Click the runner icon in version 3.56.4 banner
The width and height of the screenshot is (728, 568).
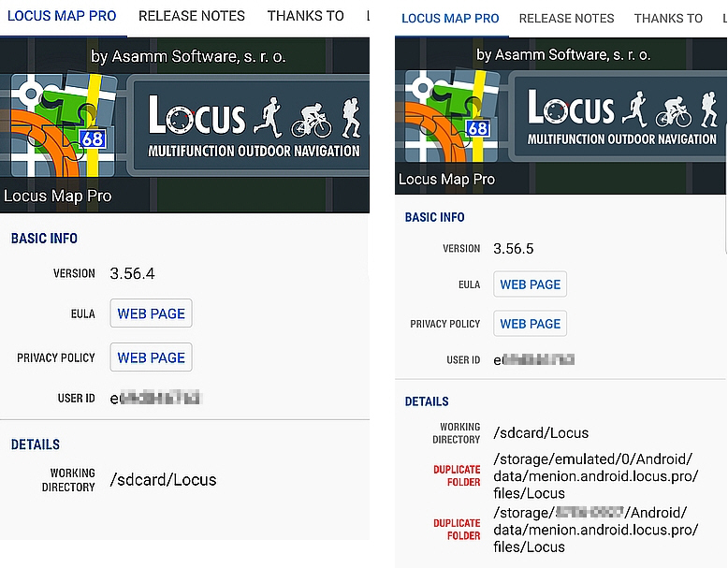[x=267, y=117]
